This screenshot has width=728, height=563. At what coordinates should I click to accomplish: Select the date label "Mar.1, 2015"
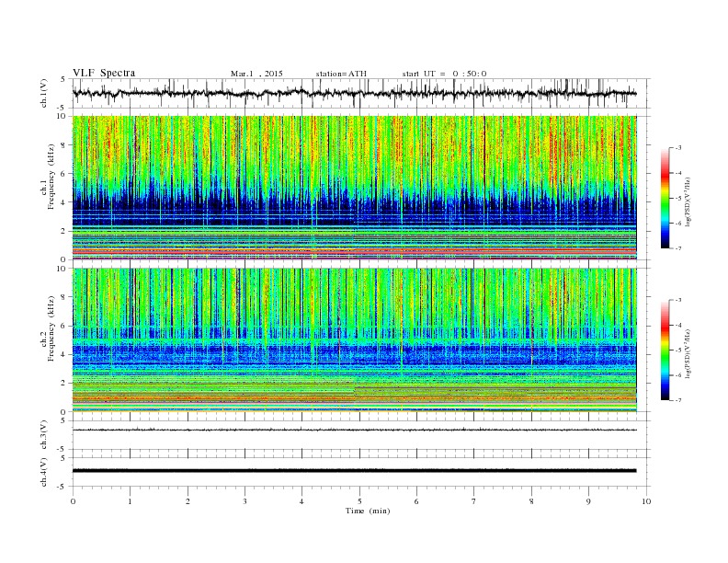[x=256, y=74]
